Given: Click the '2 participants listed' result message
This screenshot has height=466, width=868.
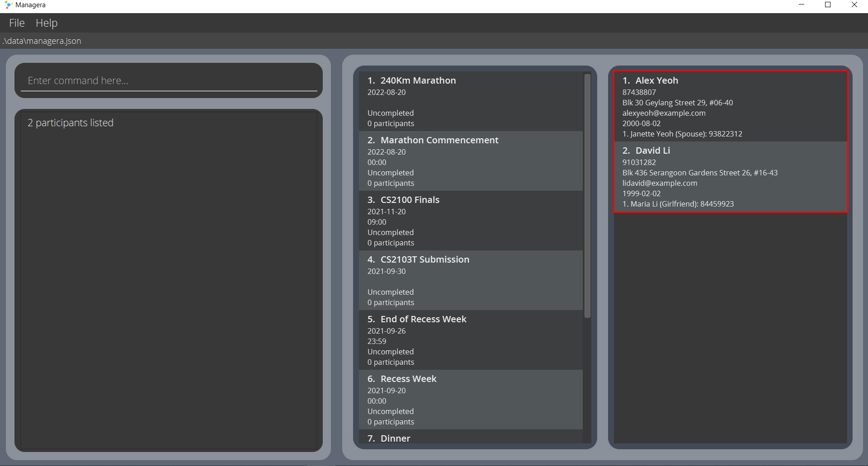Looking at the screenshot, I should pyautogui.click(x=71, y=123).
